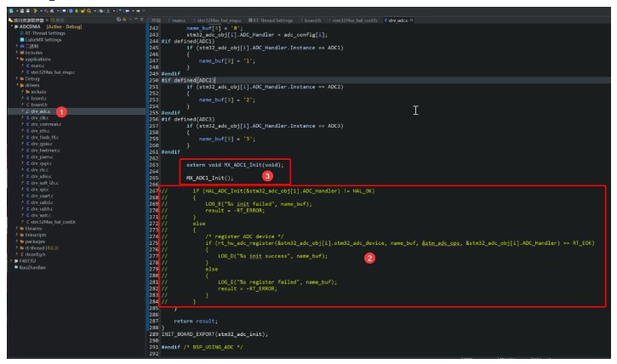Viewport: 617px width, 364px height.
Task: Open dropdown arrow next to New icon
Action: 17,10
